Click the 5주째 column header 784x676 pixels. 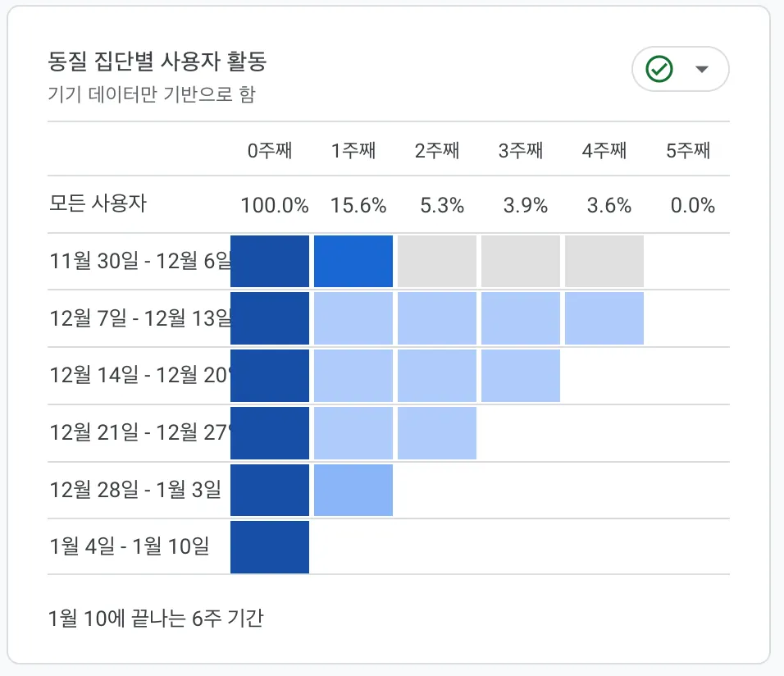[688, 151]
